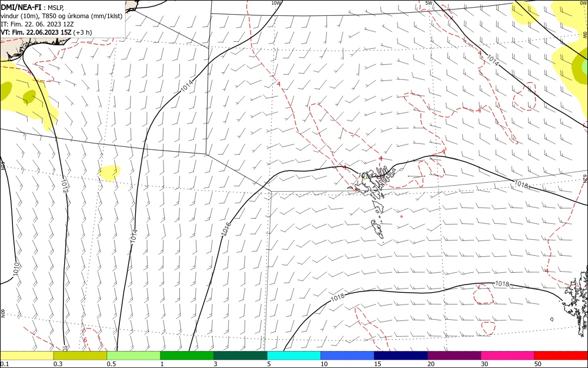Click the red above-50 legend swatch

pos(561,356)
